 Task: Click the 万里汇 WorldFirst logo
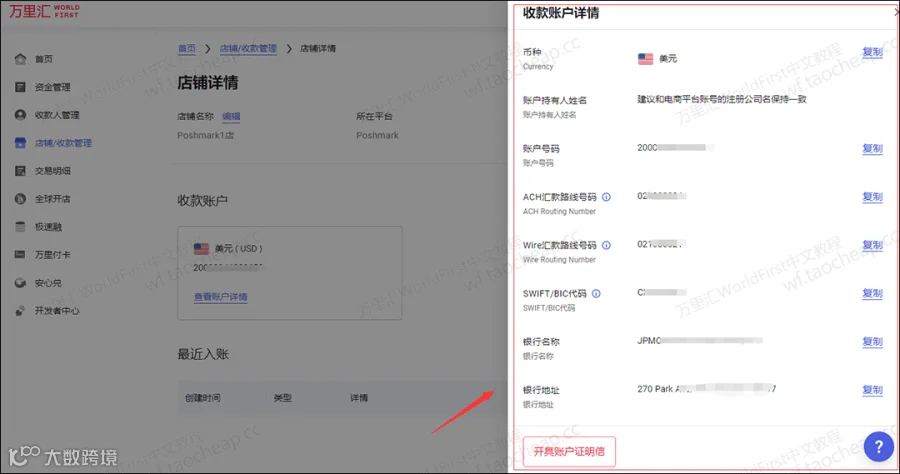[44, 11]
